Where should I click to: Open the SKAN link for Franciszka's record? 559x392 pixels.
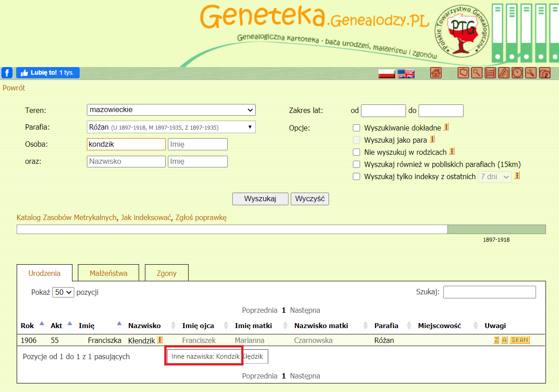click(519, 340)
